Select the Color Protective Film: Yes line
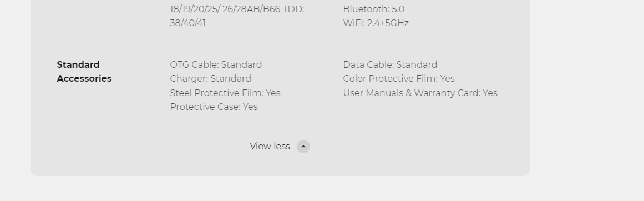644x201 pixels. point(399,78)
